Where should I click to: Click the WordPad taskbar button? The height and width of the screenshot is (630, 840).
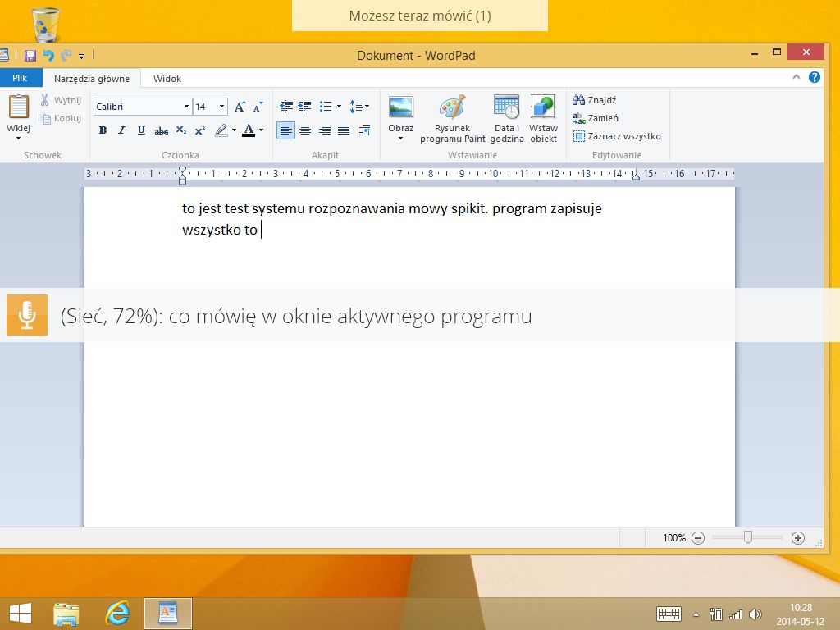pos(167,614)
